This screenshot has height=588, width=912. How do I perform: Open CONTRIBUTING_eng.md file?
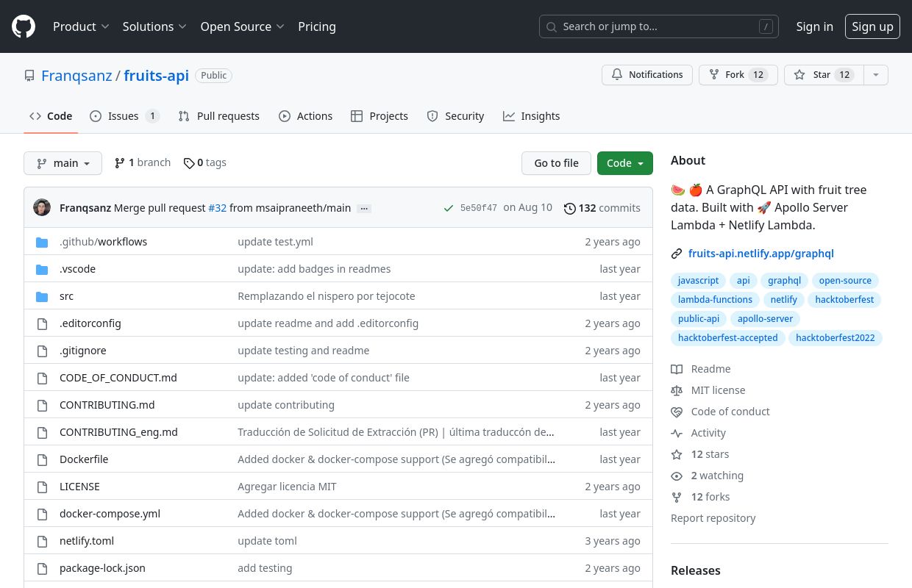point(118,432)
